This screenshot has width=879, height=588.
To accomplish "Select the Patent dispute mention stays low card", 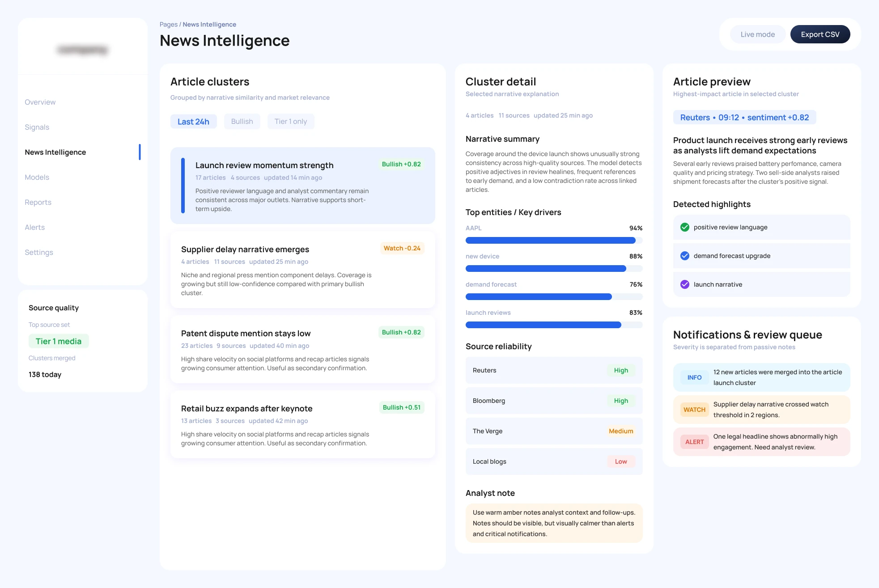I will point(303,349).
